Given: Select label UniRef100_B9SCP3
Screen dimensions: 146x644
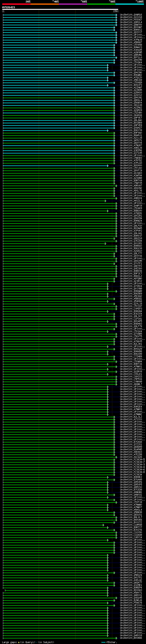Looking at the screenshot, I should point(131,85).
